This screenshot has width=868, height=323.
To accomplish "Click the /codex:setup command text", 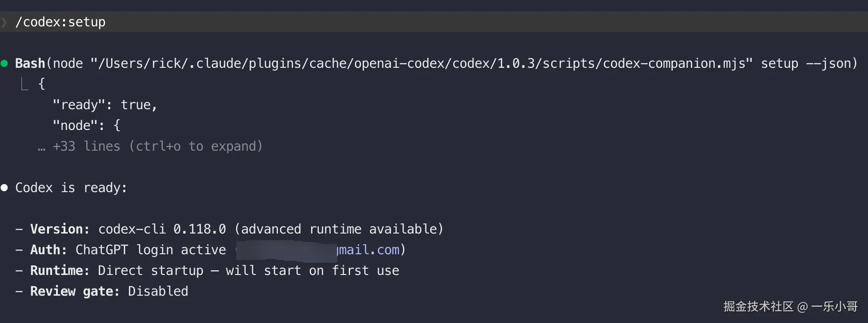I will pos(60,22).
